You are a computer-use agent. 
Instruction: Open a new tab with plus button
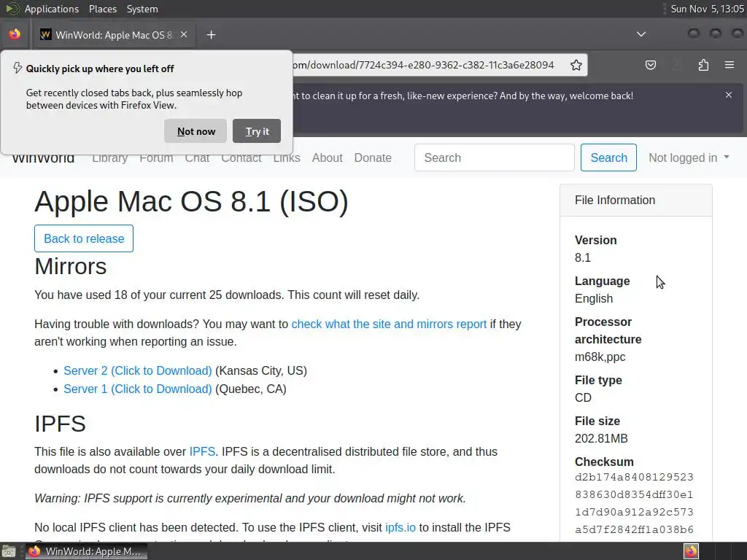pos(211,35)
